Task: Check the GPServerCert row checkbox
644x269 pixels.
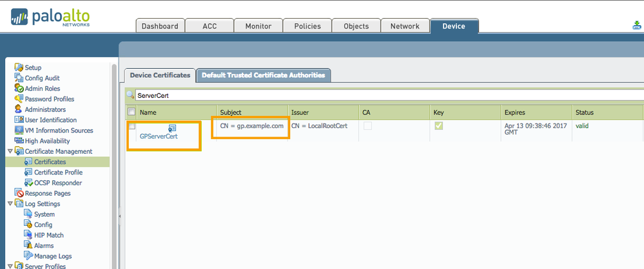Action: (x=132, y=126)
